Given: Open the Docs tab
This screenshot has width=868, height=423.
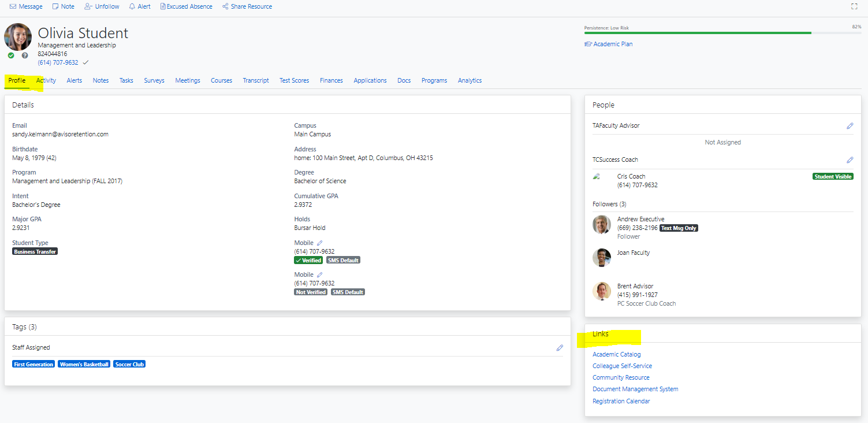Looking at the screenshot, I should tap(404, 80).
